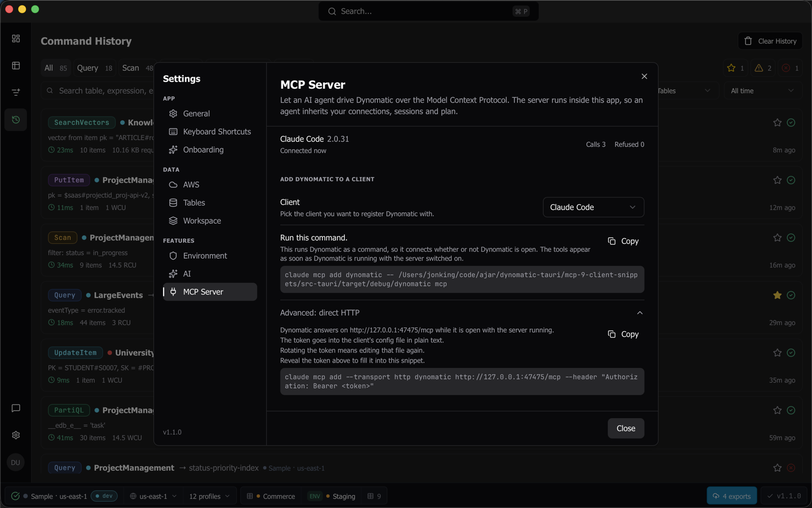Open the dashboard grid icon in left sidebar
The width and height of the screenshot is (812, 508).
(16, 38)
